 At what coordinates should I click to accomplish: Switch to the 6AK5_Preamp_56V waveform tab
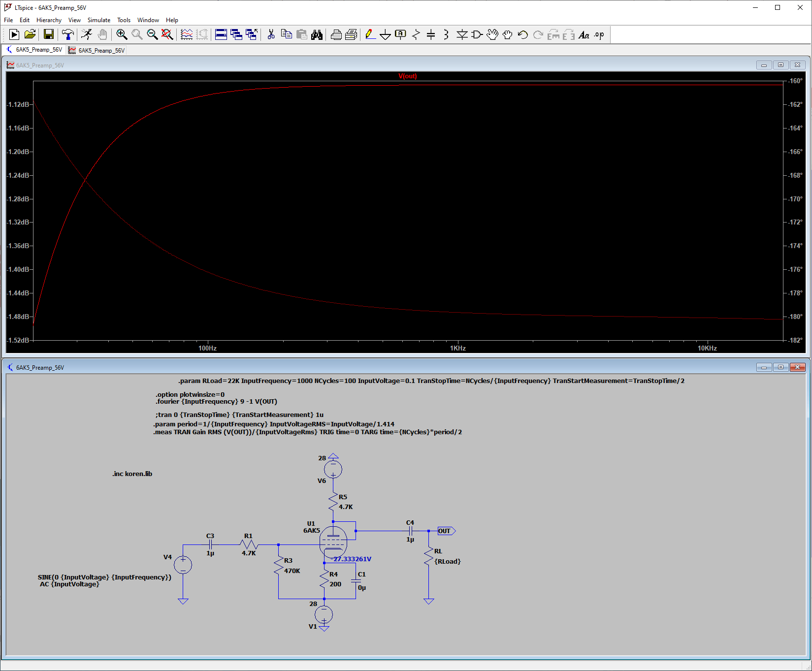tap(97, 50)
